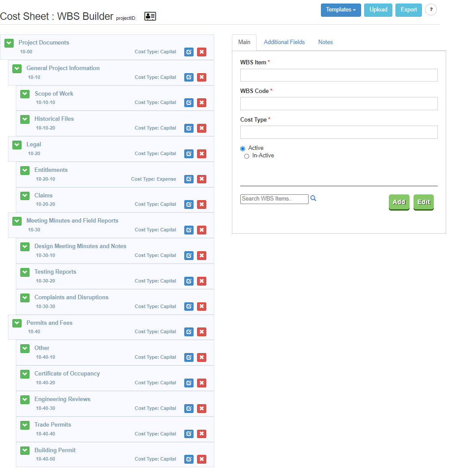Collapse the Legal tree node

(x=16, y=145)
